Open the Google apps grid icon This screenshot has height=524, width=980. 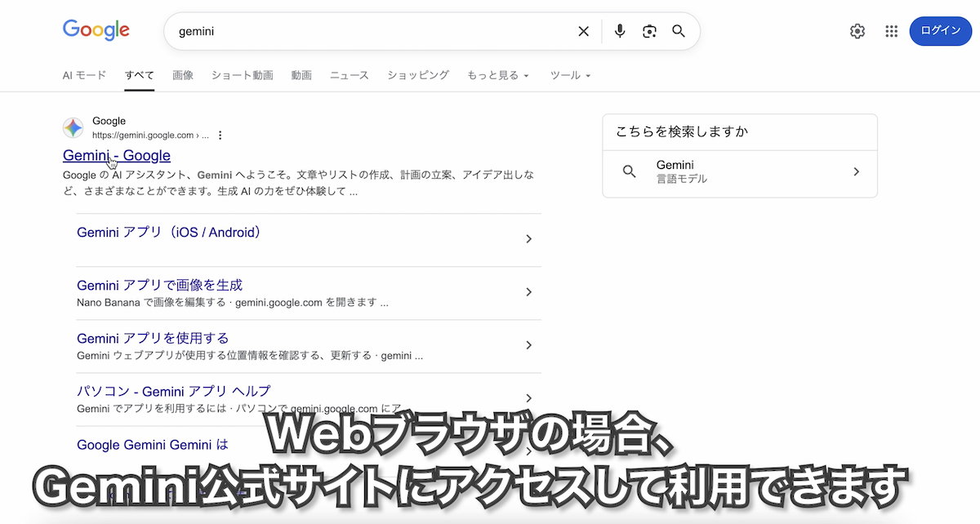[891, 31]
